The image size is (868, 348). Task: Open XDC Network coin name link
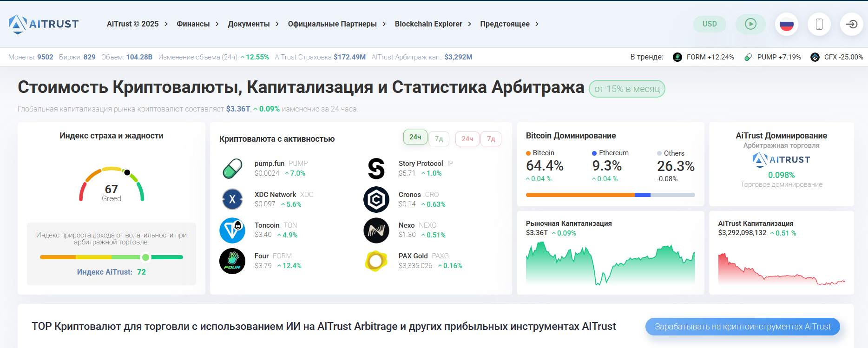275,195
